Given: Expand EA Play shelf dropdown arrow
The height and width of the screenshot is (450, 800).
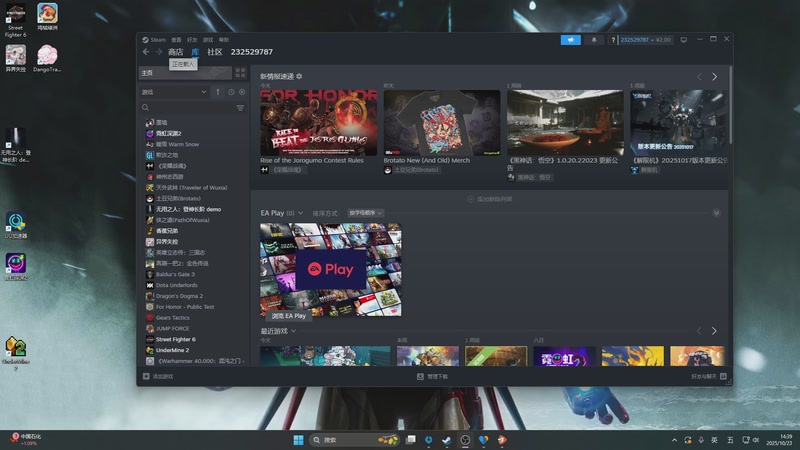Looking at the screenshot, I should click(x=301, y=213).
